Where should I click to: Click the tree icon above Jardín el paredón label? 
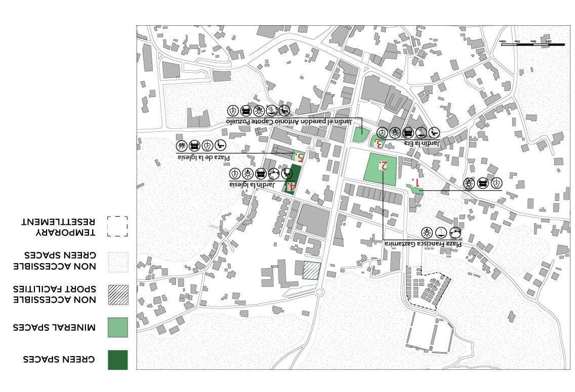coord(233,110)
